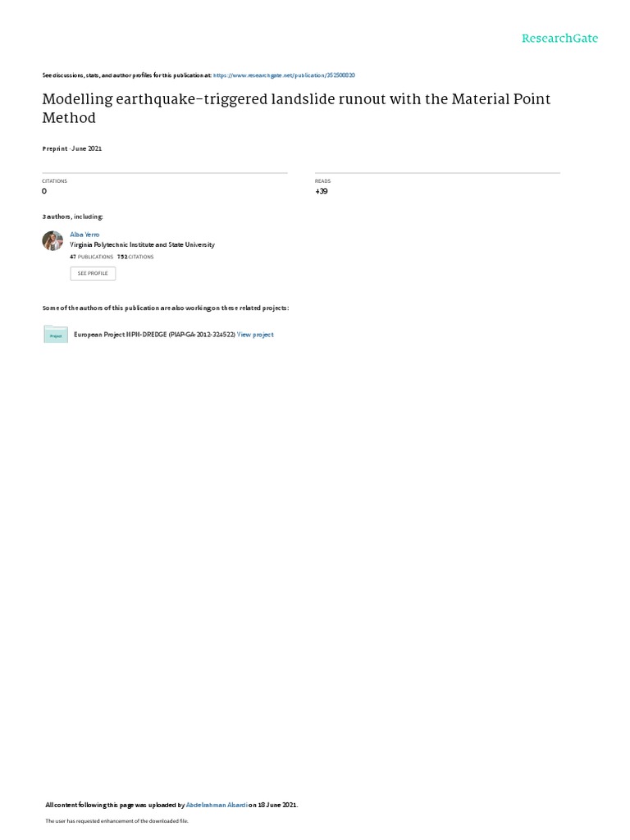Click the Citations count of 0
This screenshot has height=840, width=630.
click(44, 191)
